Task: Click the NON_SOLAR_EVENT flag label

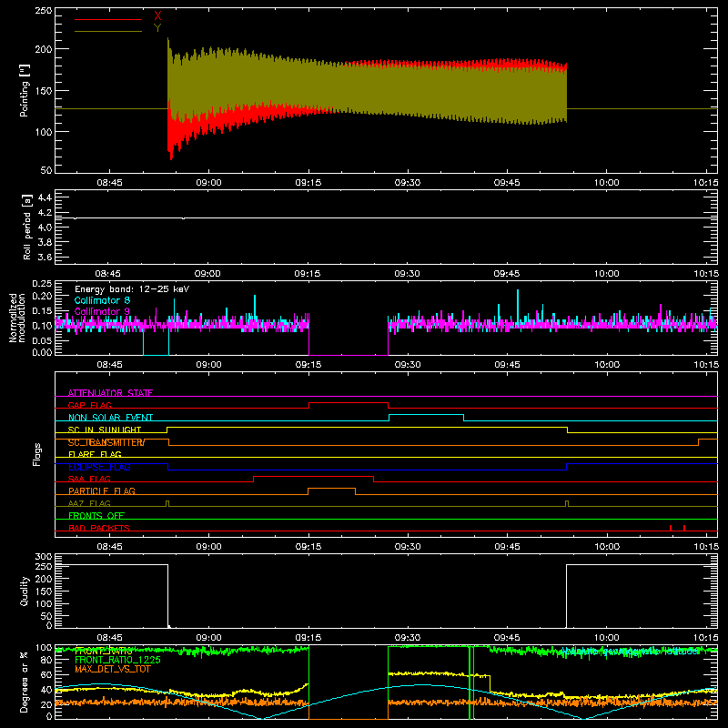Action: pos(110,418)
